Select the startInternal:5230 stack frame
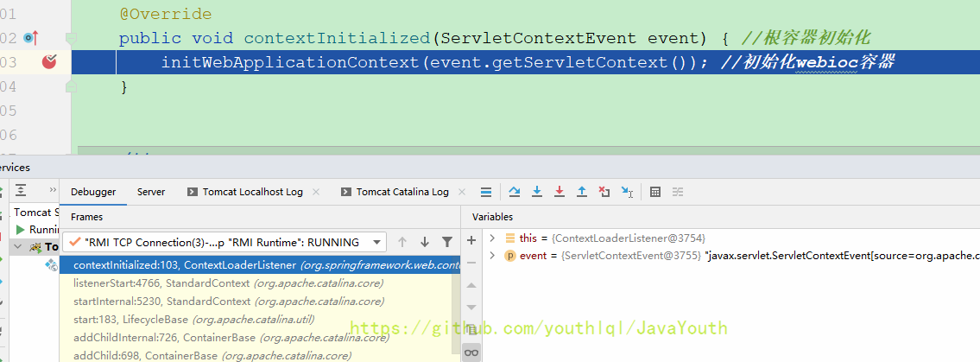The image size is (980, 362). [x=229, y=302]
